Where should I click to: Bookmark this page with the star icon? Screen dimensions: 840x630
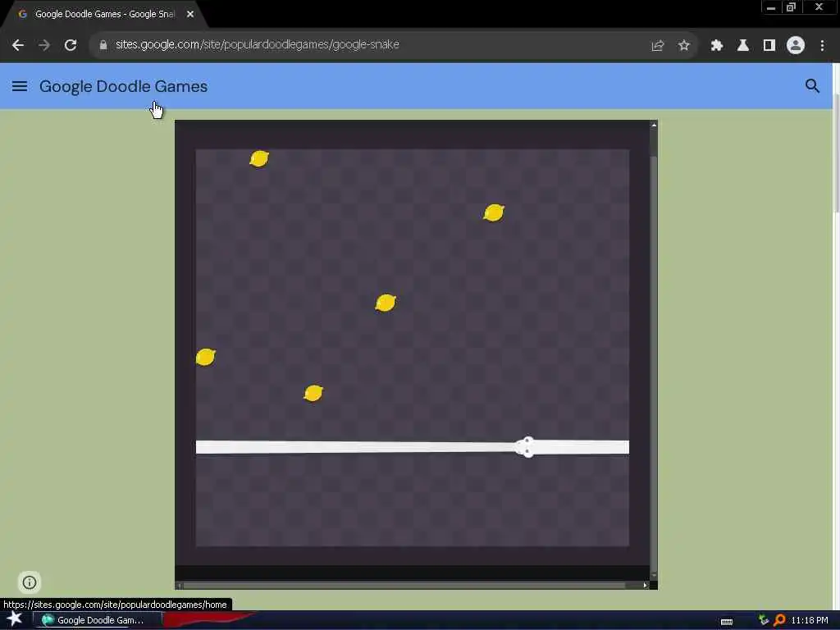pos(683,46)
